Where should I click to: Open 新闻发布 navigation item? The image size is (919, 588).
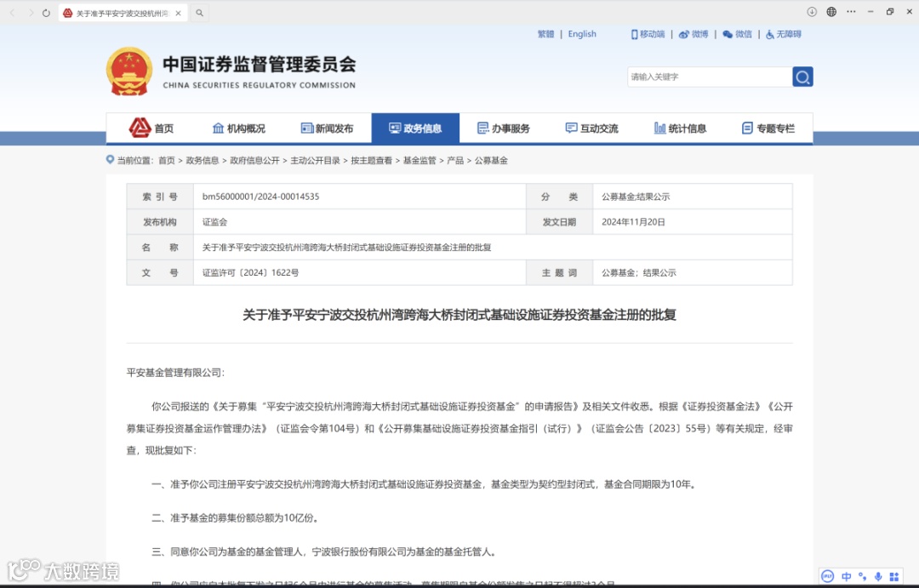click(x=327, y=128)
